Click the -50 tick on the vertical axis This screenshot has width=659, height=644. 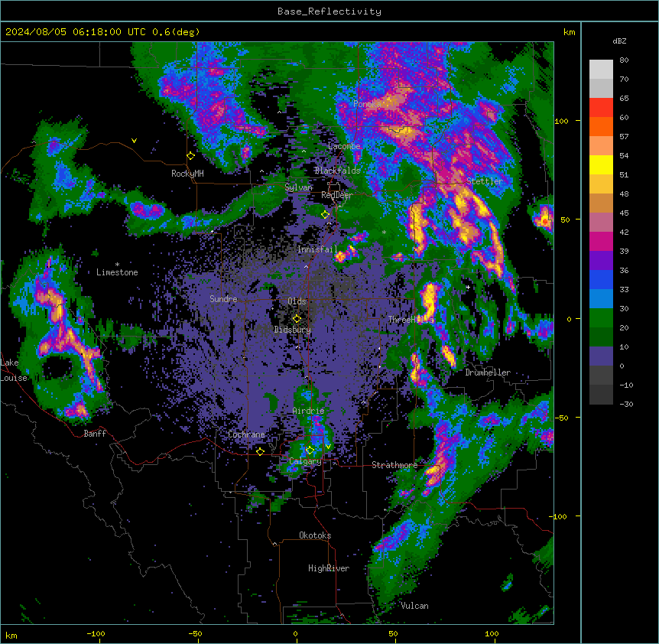point(561,418)
